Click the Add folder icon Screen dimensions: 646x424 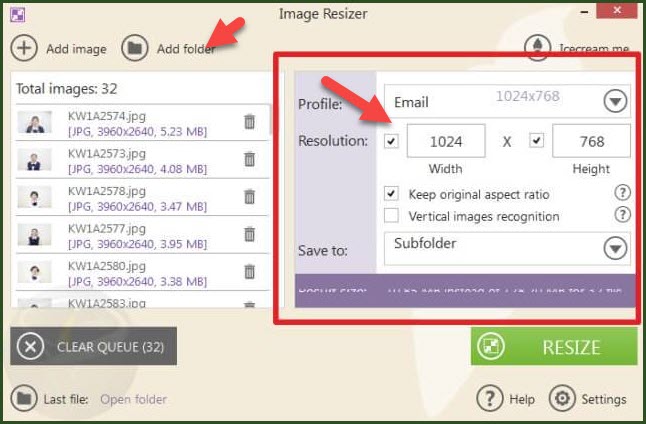134,48
